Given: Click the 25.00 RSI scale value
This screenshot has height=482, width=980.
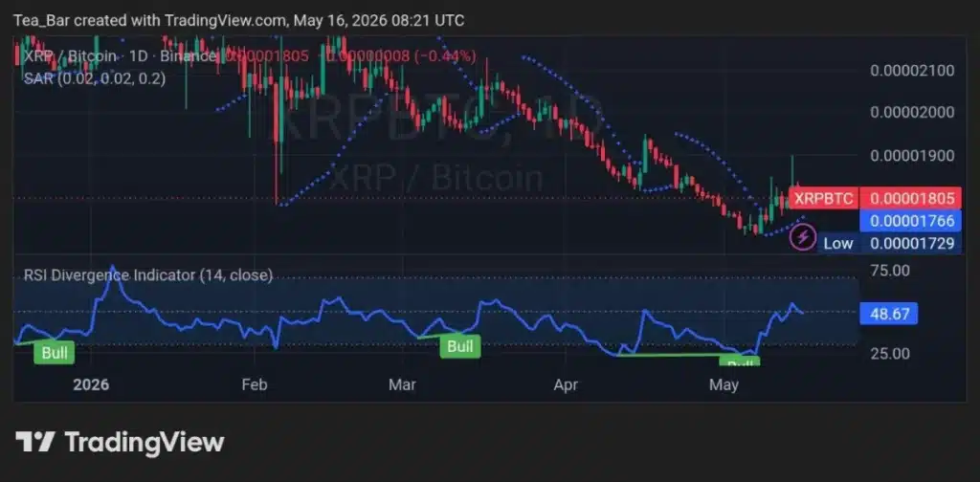Looking at the screenshot, I should tap(890, 354).
